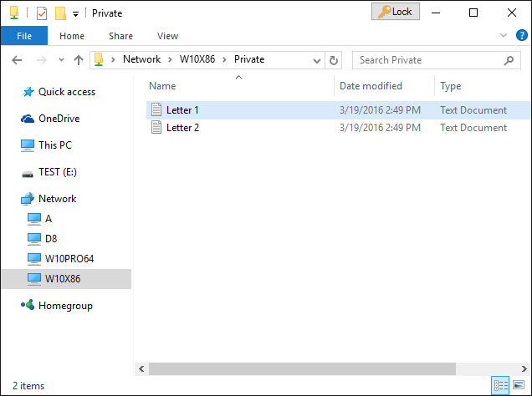Click the This PC monitor icon
The width and height of the screenshot is (532, 396).
(x=28, y=145)
